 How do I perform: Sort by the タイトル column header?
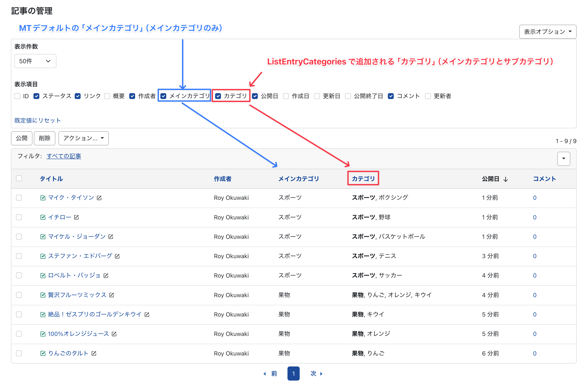click(x=51, y=179)
